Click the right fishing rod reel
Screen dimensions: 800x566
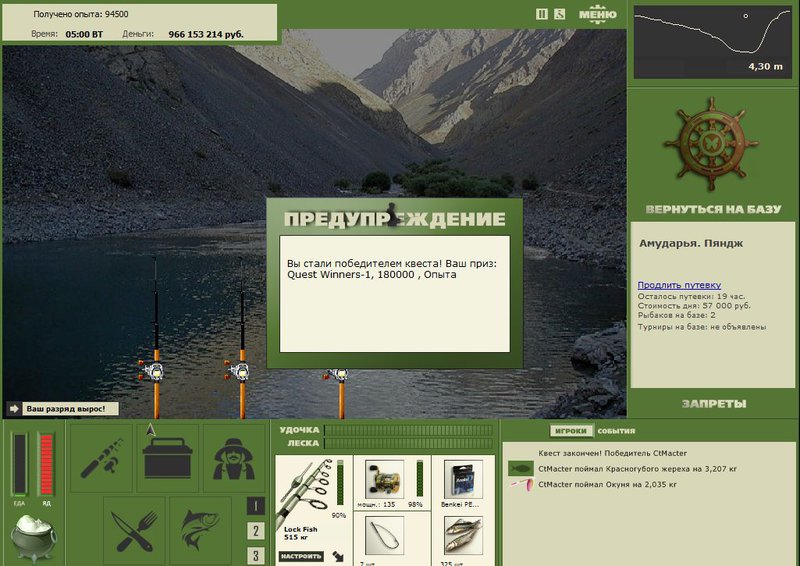tap(337, 375)
